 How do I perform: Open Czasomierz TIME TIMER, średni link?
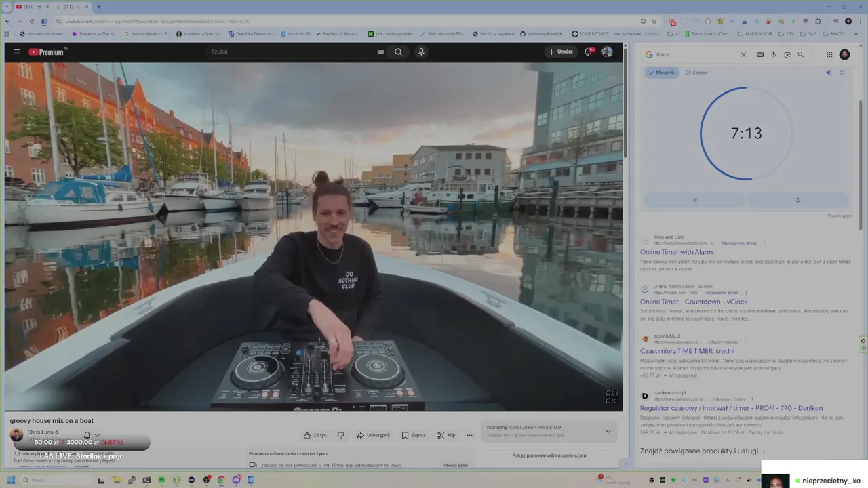(x=687, y=351)
